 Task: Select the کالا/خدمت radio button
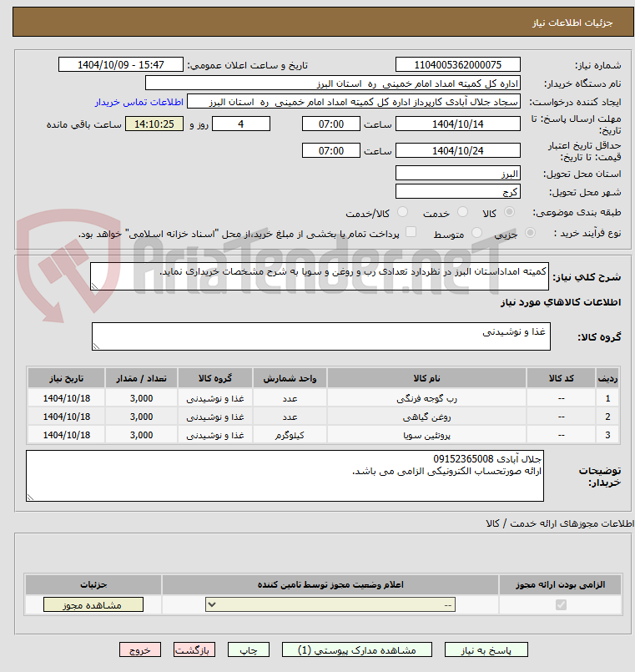coord(402,212)
